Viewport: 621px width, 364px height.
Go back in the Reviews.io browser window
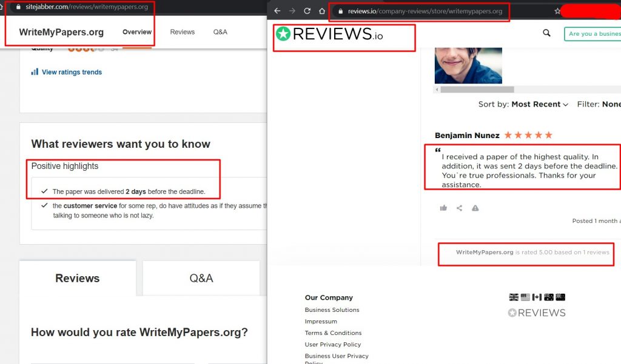tap(277, 11)
